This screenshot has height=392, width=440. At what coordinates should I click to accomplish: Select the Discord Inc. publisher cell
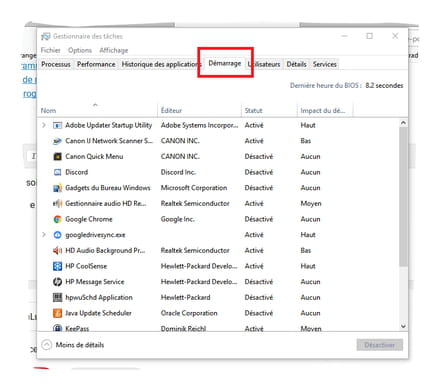pyautogui.click(x=178, y=172)
